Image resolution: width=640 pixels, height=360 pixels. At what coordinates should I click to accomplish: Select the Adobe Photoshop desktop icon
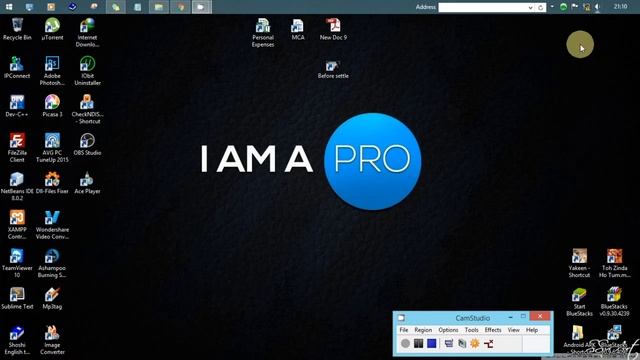(x=52, y=71)
